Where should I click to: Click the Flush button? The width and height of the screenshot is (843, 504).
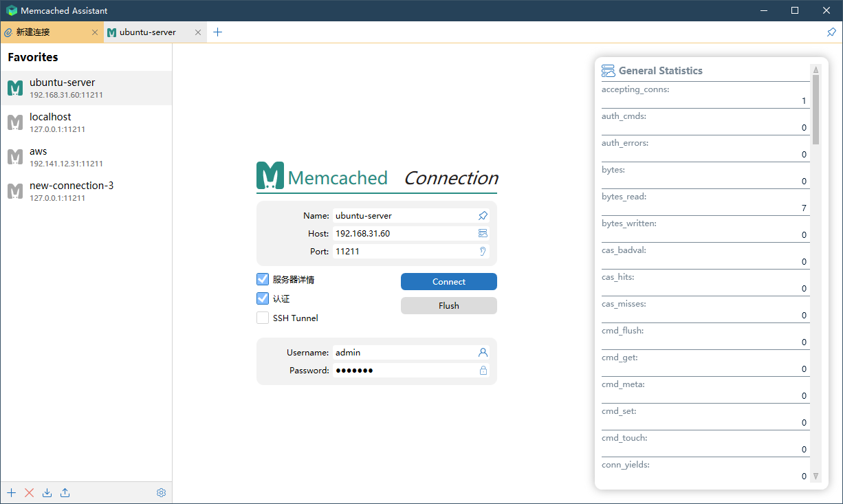pos(449,306)
